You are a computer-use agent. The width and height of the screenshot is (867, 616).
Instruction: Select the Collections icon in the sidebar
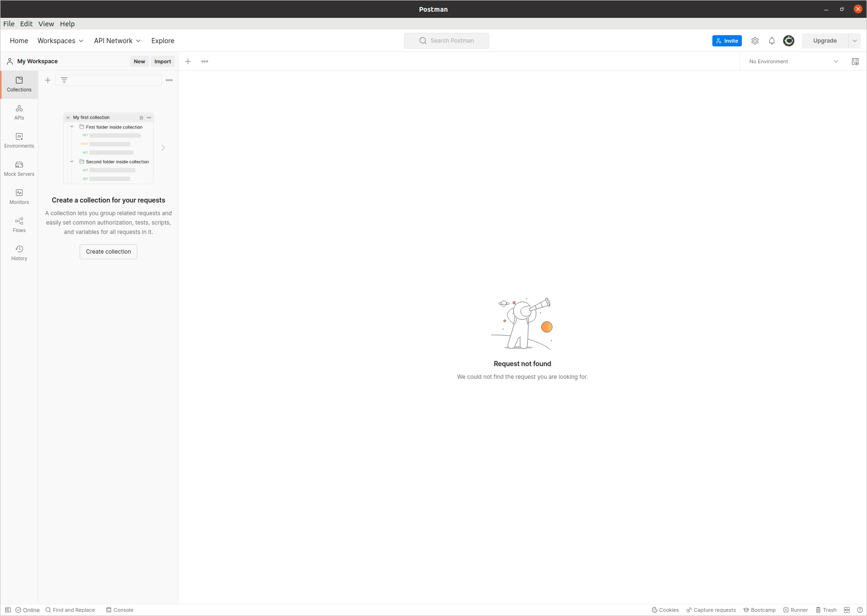pyautogui.click(x=19, y=84)
